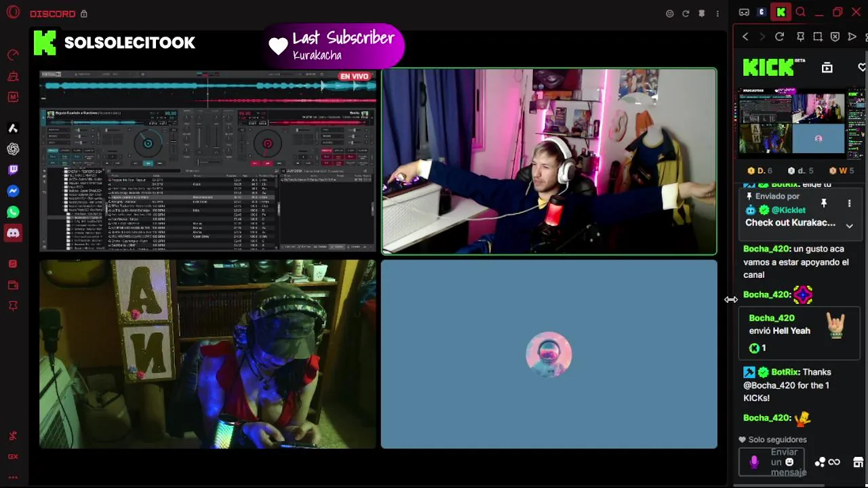Open GX Control speedometer icon in sidebar
The height and width of the screenshot is (488, 868).
click(x=13, y=55)
